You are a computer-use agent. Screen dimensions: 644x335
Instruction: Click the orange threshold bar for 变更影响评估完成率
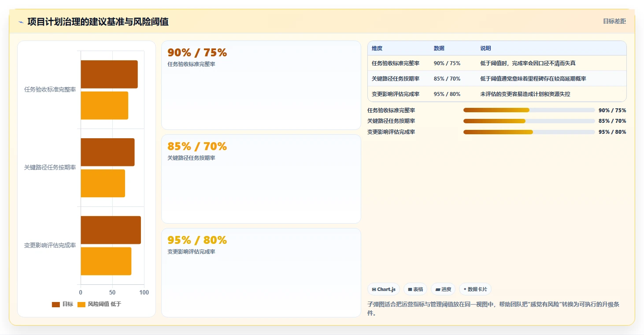pyautogui.click(x=106, y=261)
